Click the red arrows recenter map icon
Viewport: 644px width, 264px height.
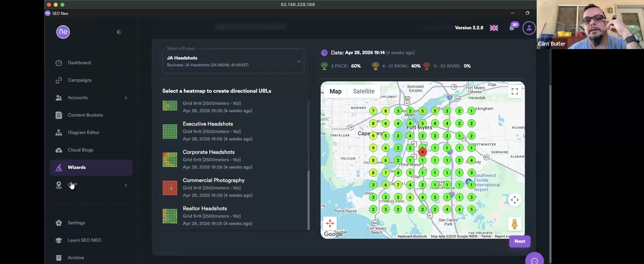(x=330, y=223)
